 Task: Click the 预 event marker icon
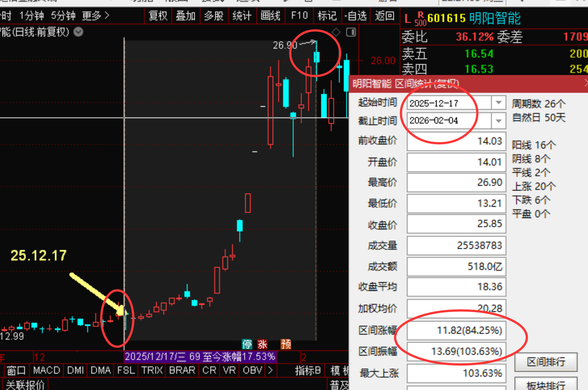tap(286, 344)
